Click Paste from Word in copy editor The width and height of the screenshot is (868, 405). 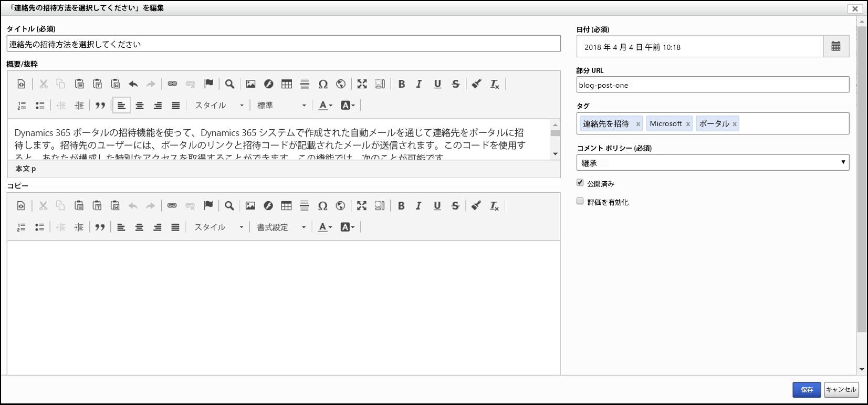[x=115, y=206]
